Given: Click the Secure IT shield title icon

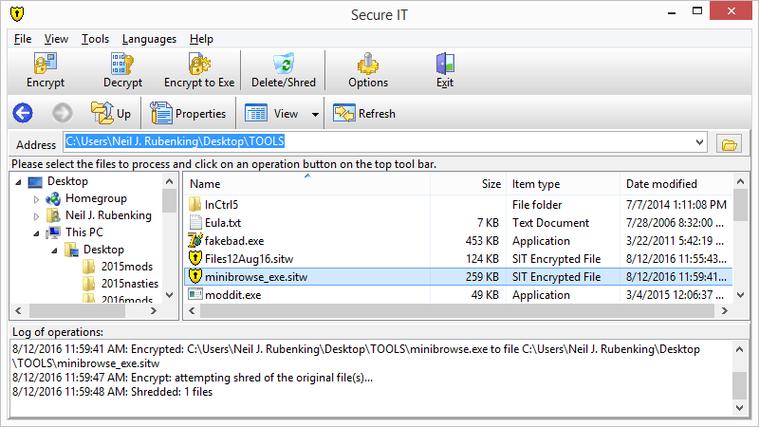Looking at the screenshot, I should click(x=16, y=14).
